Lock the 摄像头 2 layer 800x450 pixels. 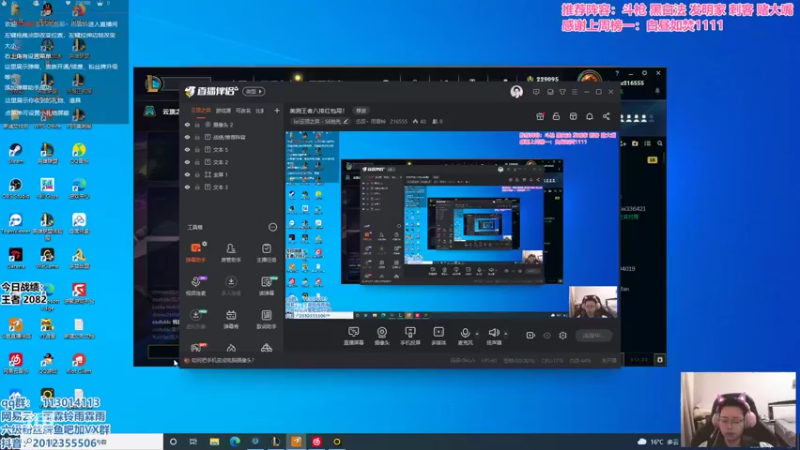197,124
